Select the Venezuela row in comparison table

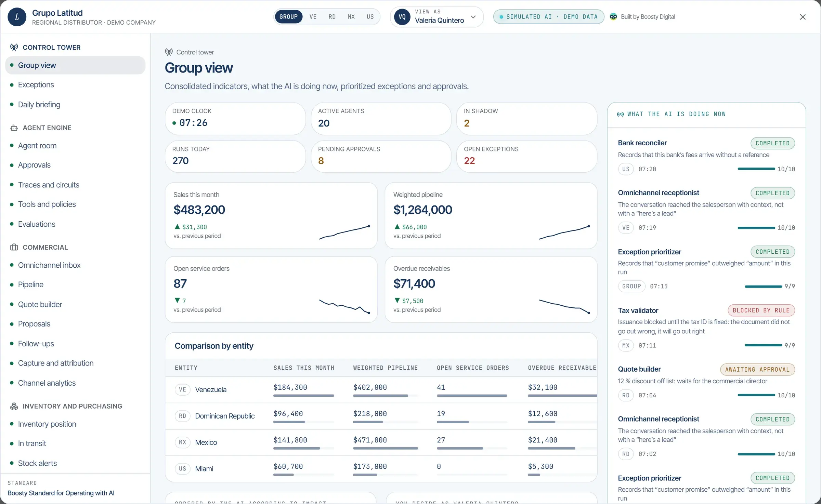(x=381, y=390)
